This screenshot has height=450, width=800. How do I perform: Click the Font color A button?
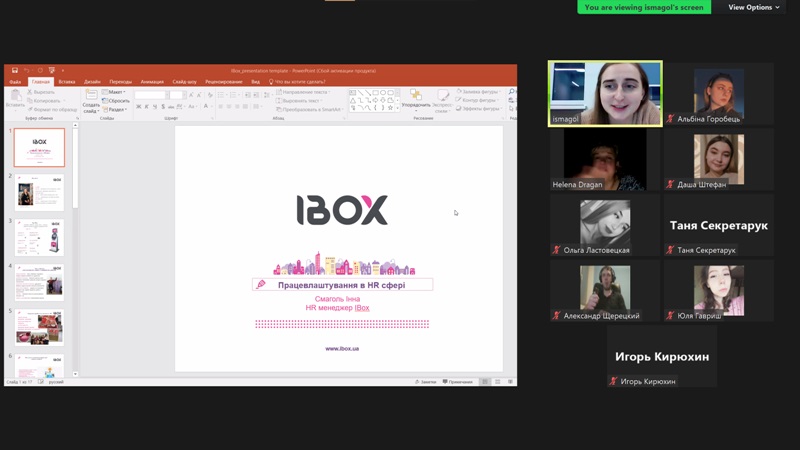pos(206,107)
